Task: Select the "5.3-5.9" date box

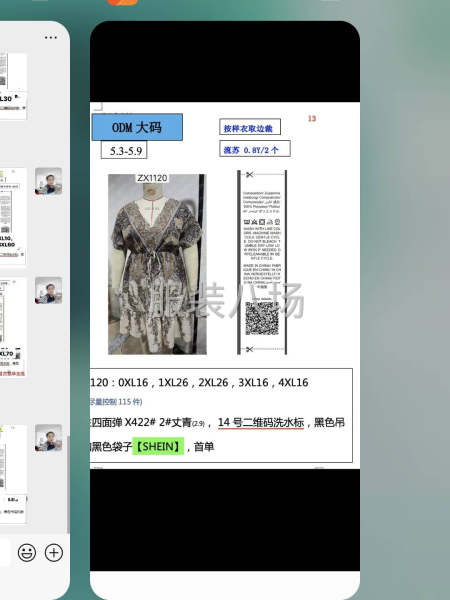Action: click(x=124, y=150)
